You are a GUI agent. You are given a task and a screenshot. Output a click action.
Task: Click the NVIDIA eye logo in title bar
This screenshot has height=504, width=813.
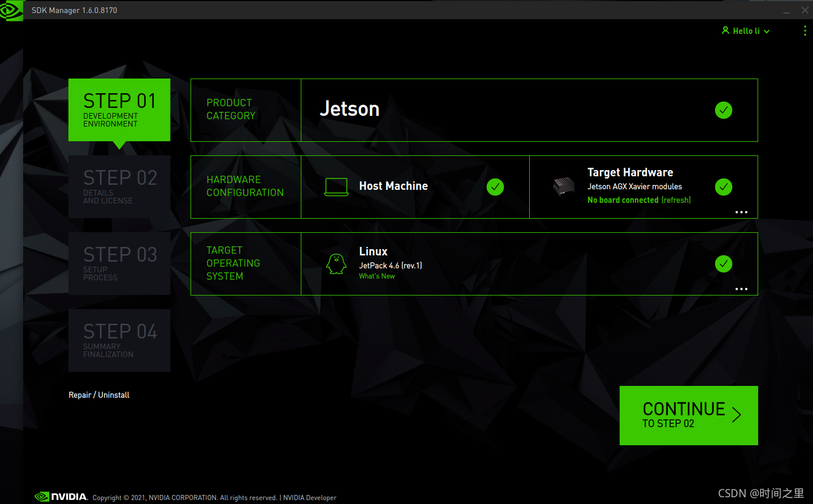[x=11, y=10]
